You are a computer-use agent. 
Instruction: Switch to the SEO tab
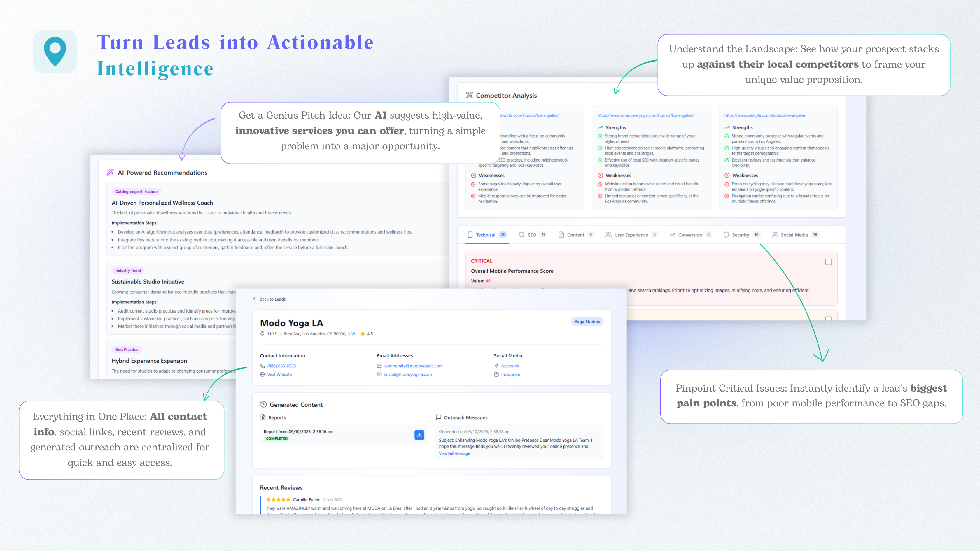pyautogui.click(x=531, y=235)
